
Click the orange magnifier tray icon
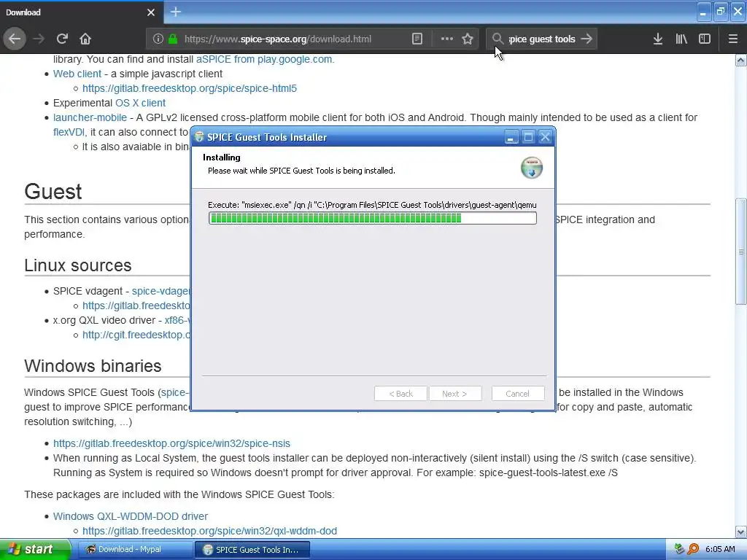click(693, 549)
